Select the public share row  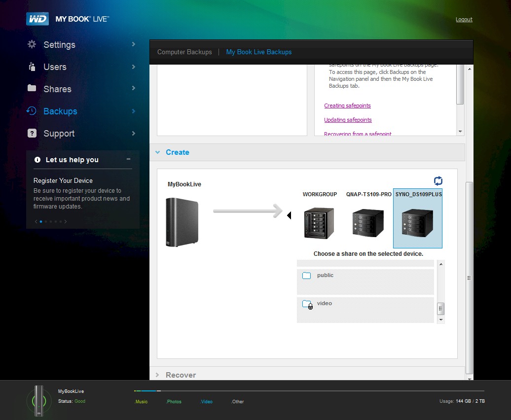[x=365, y=281]
